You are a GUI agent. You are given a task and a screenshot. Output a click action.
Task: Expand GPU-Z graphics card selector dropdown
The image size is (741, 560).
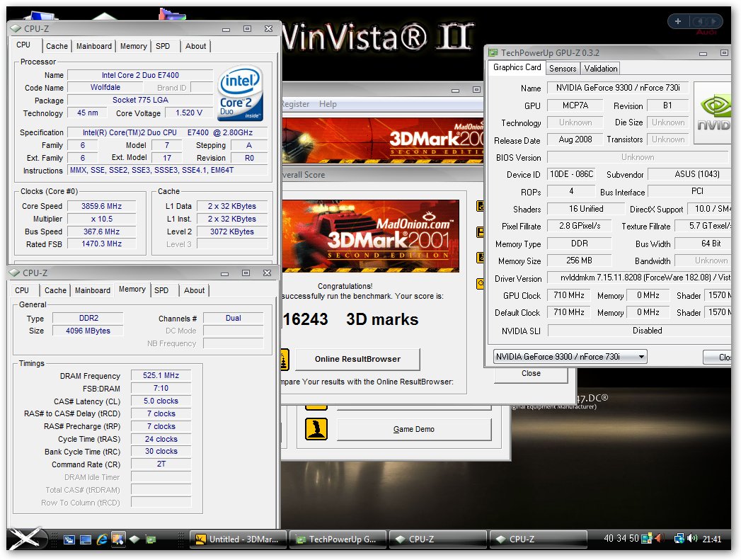641,357
